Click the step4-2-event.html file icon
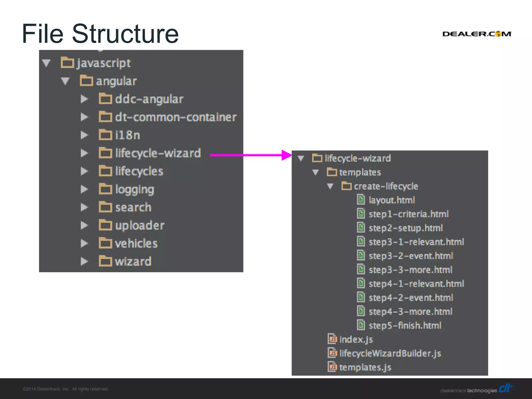The image size is (532, 399). [361, 297]
